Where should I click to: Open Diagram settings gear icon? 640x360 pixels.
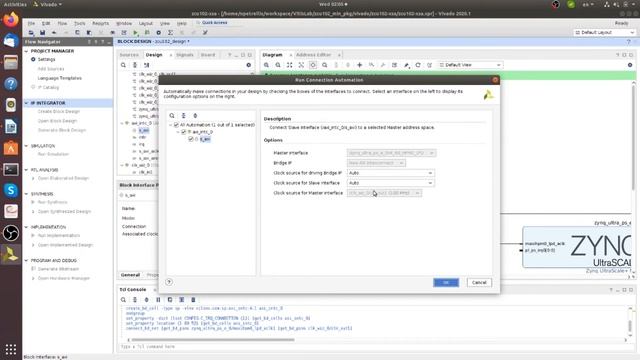[x=630, y=65]
